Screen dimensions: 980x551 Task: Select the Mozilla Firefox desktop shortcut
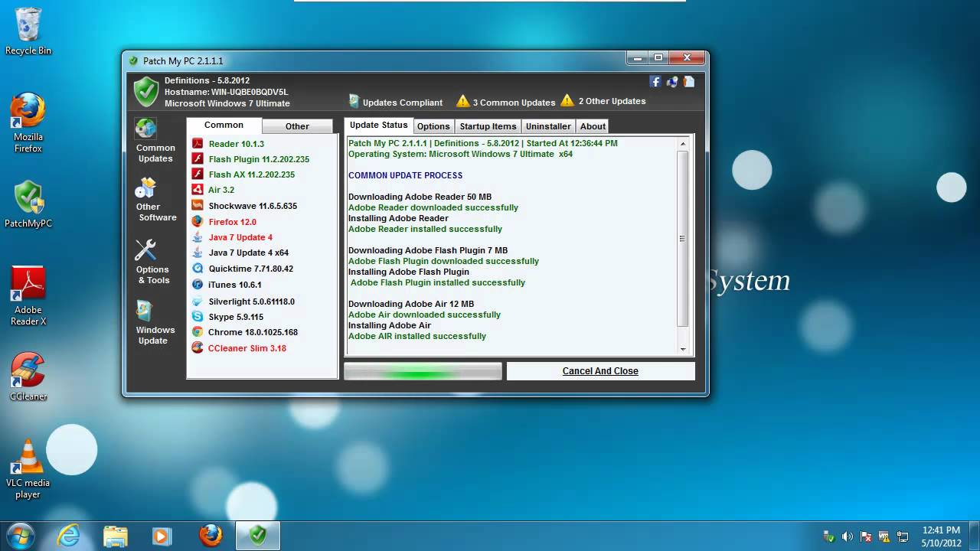(28, 122)
